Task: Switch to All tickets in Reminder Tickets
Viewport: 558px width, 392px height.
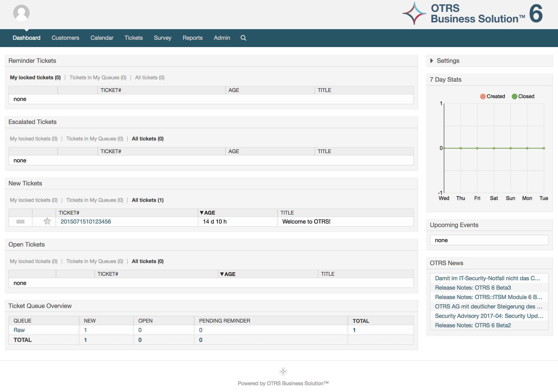Action: (x=150, y=77)
